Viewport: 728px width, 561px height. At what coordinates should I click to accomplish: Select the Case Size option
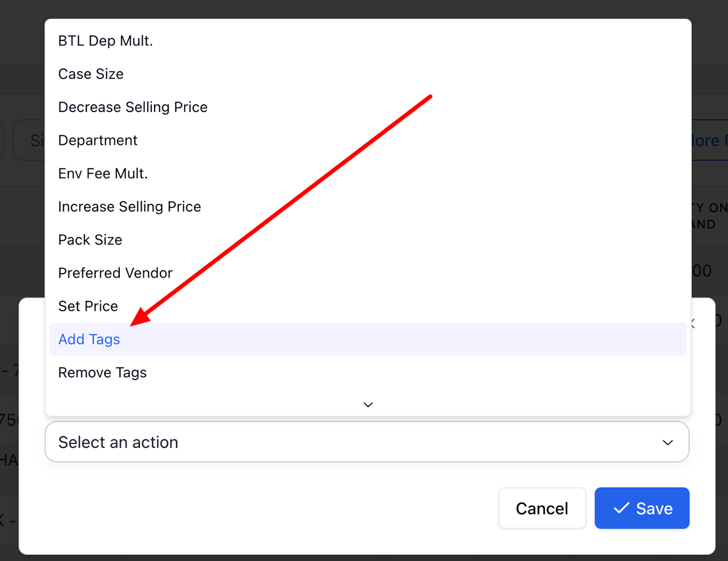click(x=91, y=74)
